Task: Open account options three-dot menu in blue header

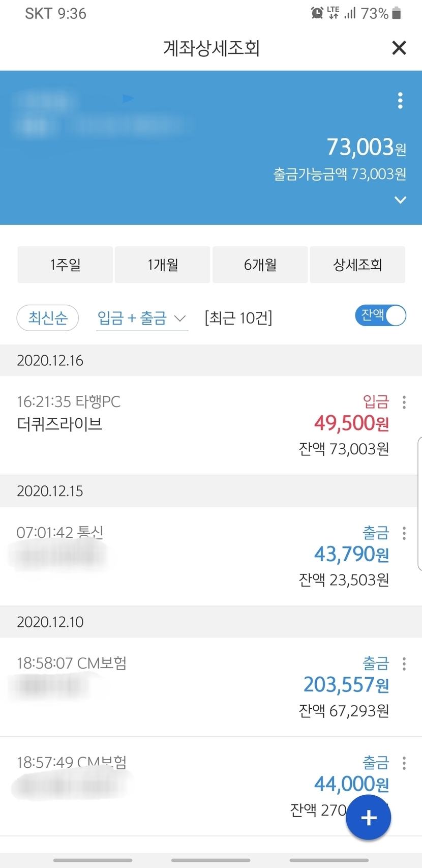Action: click(400, 101)
